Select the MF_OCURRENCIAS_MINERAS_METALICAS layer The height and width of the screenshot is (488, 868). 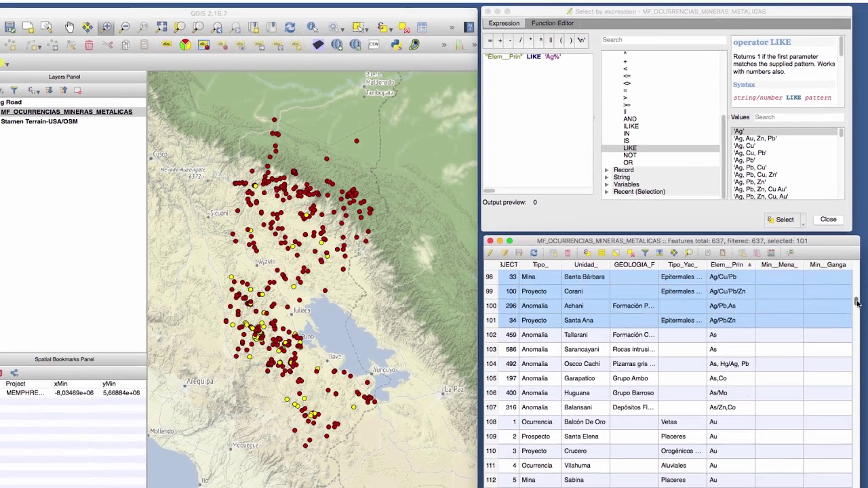66,112
